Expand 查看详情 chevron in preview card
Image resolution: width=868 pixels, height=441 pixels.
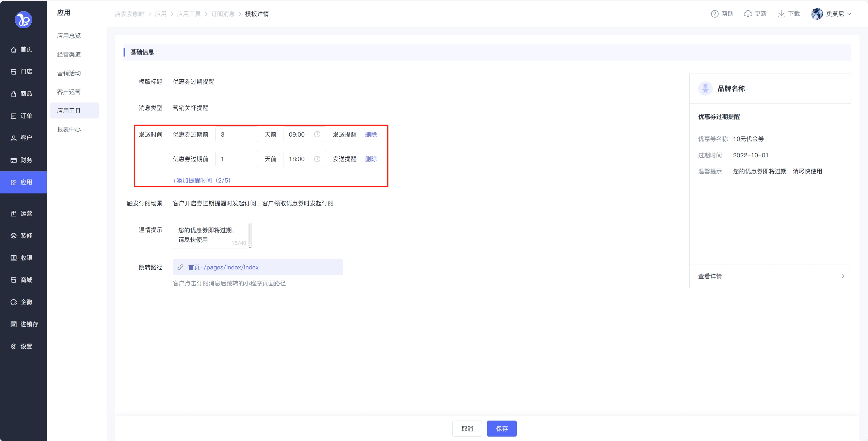point(842,276)
